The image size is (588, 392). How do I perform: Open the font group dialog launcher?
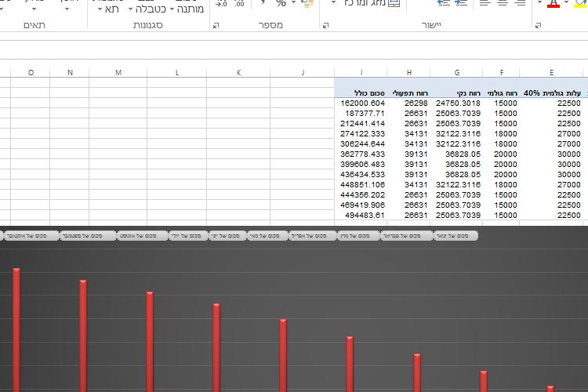coord(538,26)
